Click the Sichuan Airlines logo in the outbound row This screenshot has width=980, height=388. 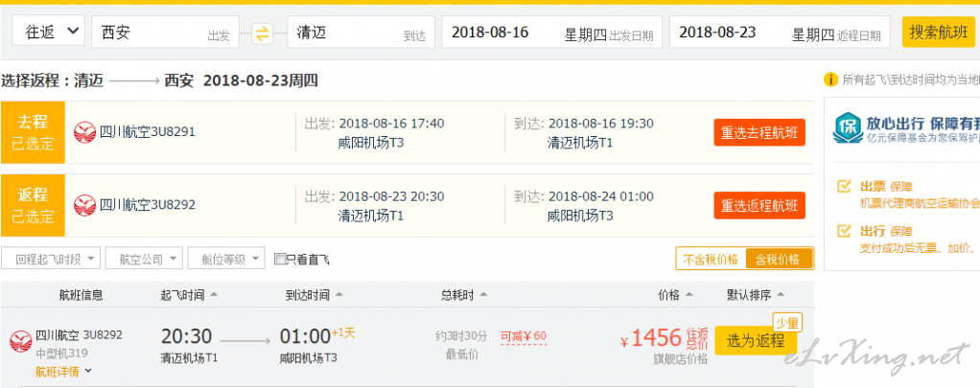click(x=85, y=132)
